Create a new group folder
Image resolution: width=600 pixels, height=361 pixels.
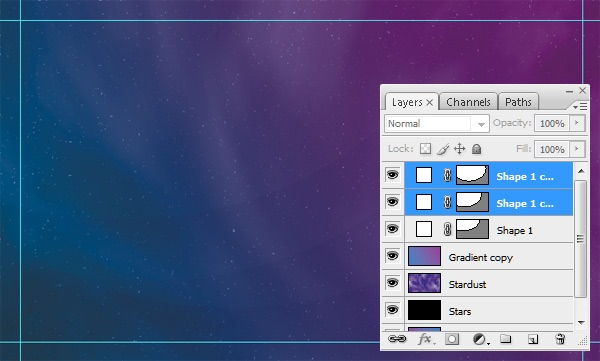point(505,339)
